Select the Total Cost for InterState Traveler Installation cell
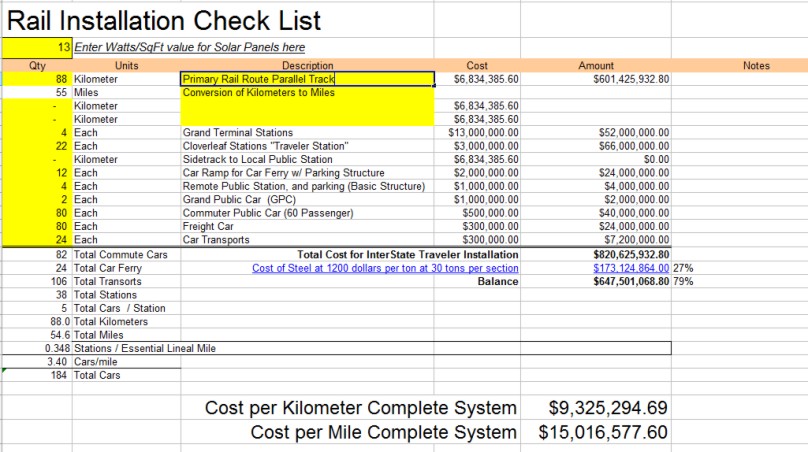Screen dimensions: 808x452 pyautogui.click(x=407, y=255)
